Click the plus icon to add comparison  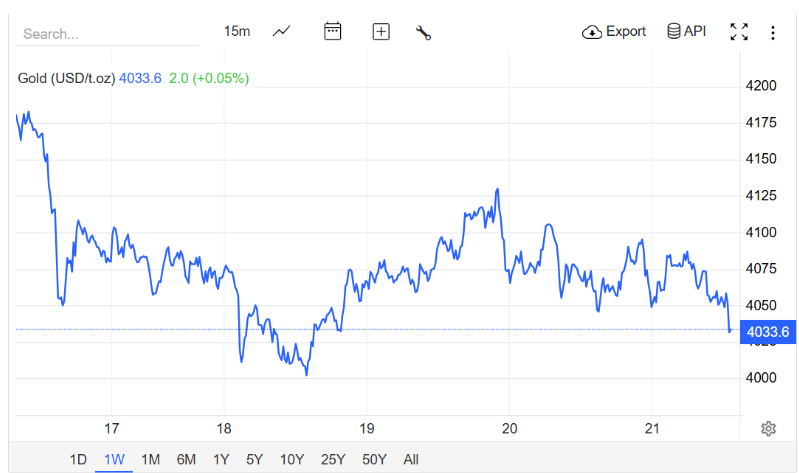[x=381, y=32]
